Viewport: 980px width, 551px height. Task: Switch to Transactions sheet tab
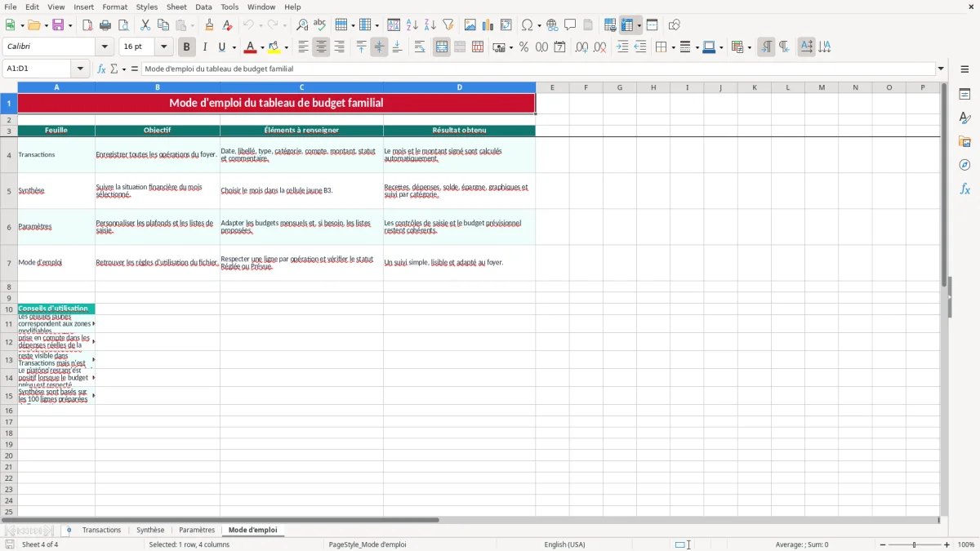(101, 530)
